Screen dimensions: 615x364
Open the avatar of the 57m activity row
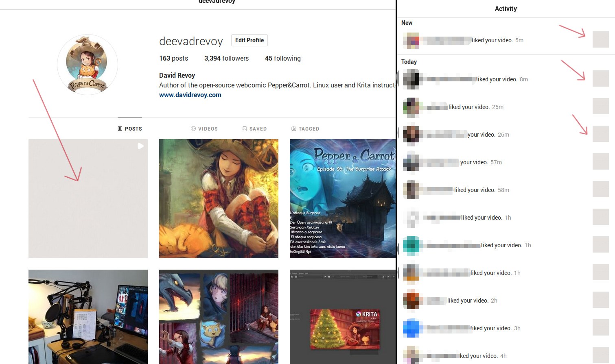click(x=411, y=162)
